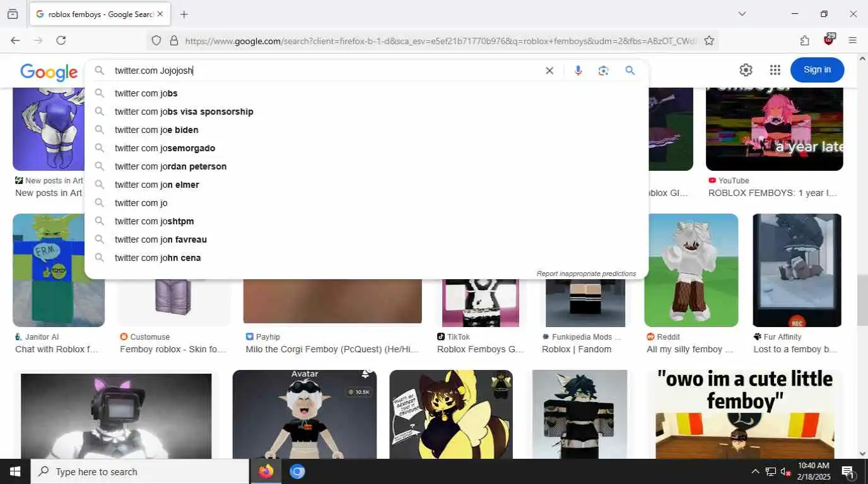Open the YouTube ROBLOX FEMBOYS result thumbnail
Viewport: 868px width, 484px height.
[x=775, y=129]
